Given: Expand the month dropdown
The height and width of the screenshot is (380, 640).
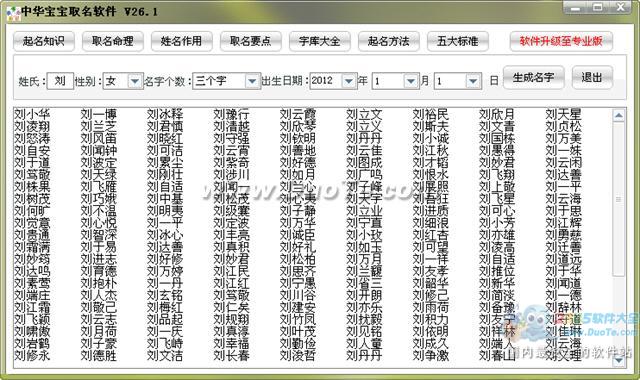Looking at the screenshot, I should pyautogui.click(x=410, y=81).
